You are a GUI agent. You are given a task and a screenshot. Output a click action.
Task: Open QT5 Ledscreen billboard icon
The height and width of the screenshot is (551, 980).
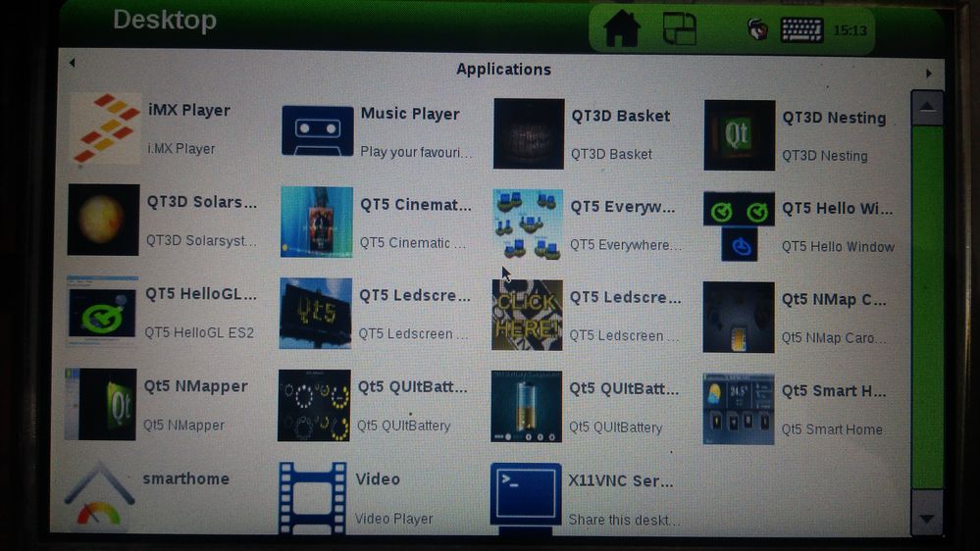point(316,314)
